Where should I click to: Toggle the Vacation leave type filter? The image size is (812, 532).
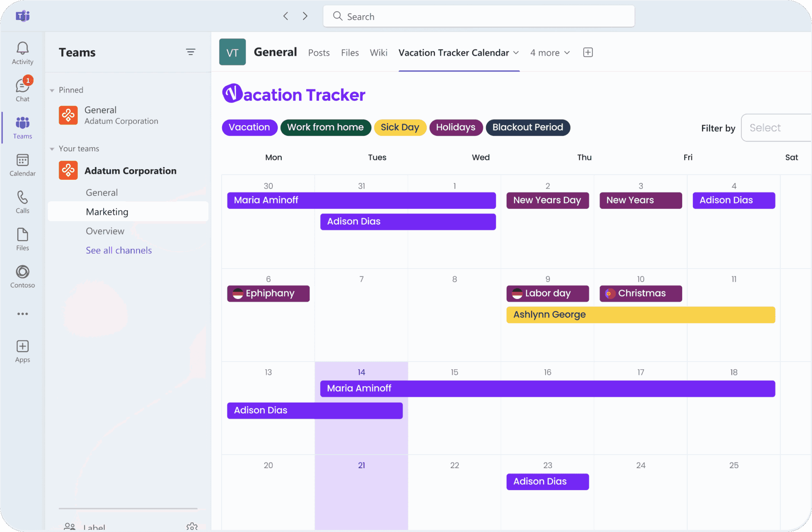pos(249,127)
